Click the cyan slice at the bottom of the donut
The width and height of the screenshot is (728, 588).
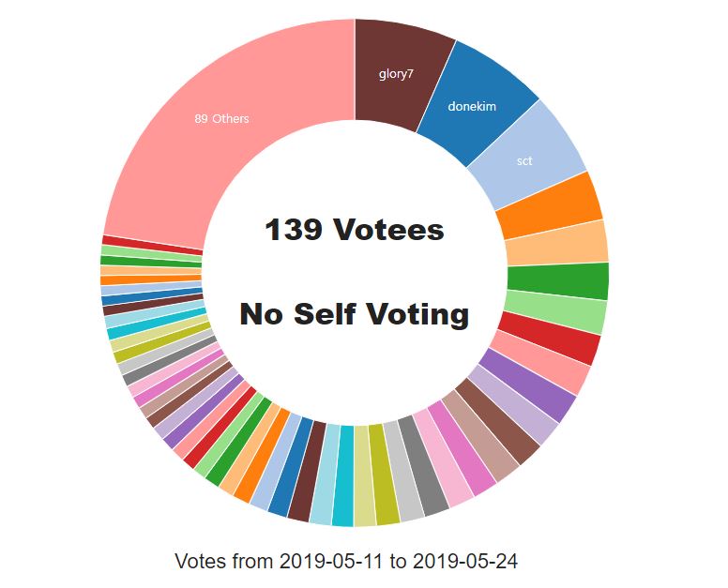coord(343,476)
